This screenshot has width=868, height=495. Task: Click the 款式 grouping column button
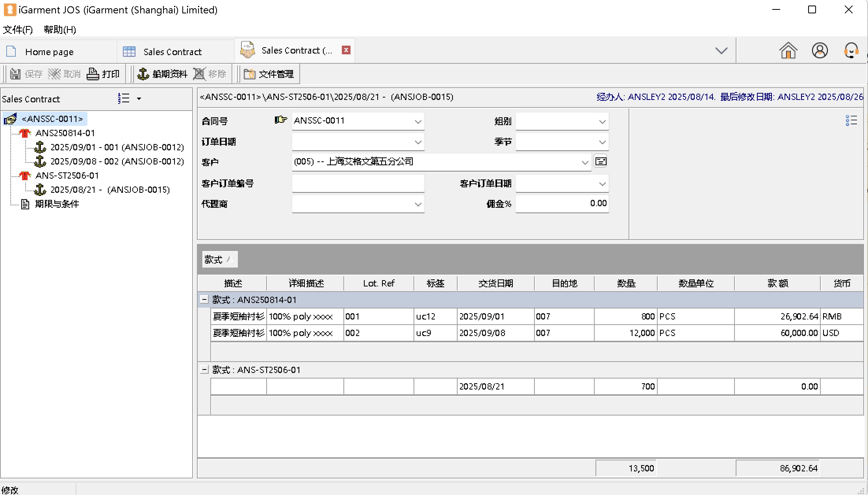click(219, 259)
